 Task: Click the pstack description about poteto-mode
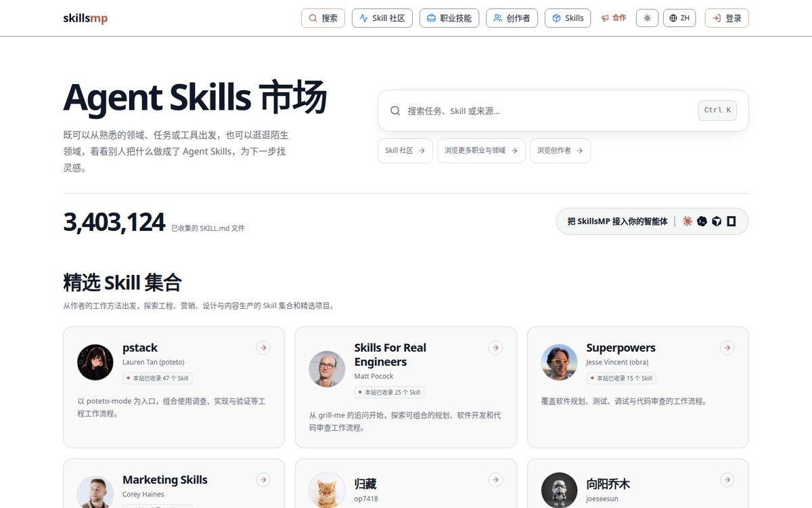(x=172, y=407)
